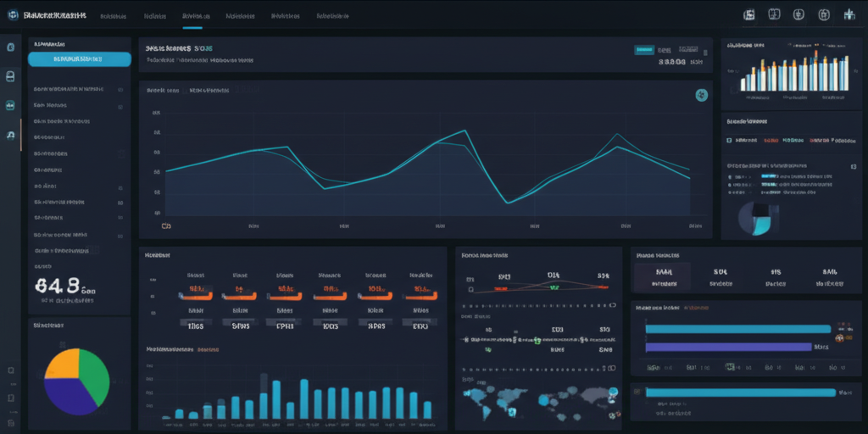Click the small teal button in header card
Viewport: 868px width, 434px height.
coord(644,50)
